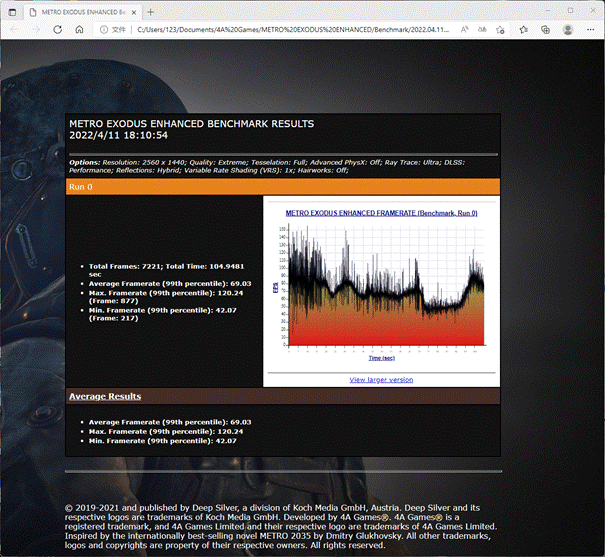Screen dimensions: 605x557
Task: Open a new browser tab
Action: (x=150, y=12)
